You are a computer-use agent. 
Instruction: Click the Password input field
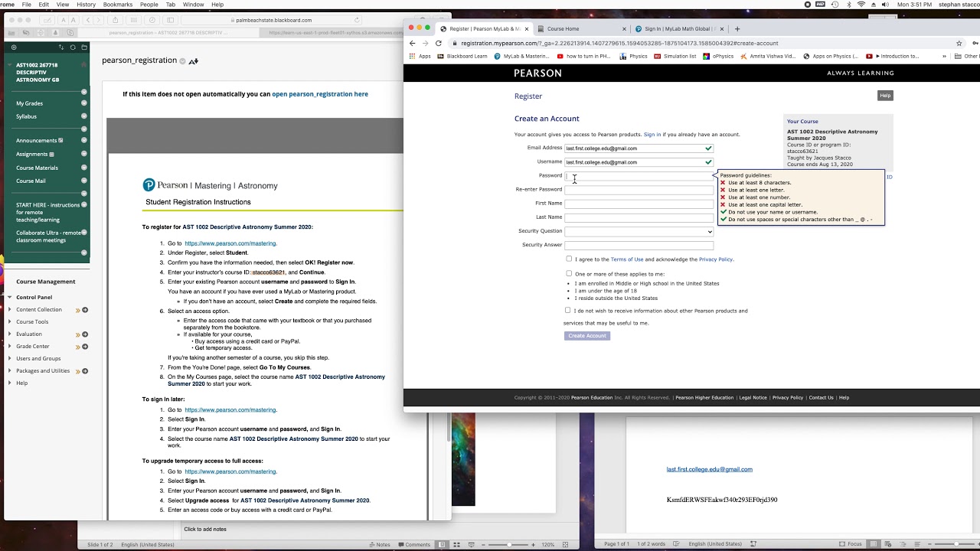click(639, 176)
